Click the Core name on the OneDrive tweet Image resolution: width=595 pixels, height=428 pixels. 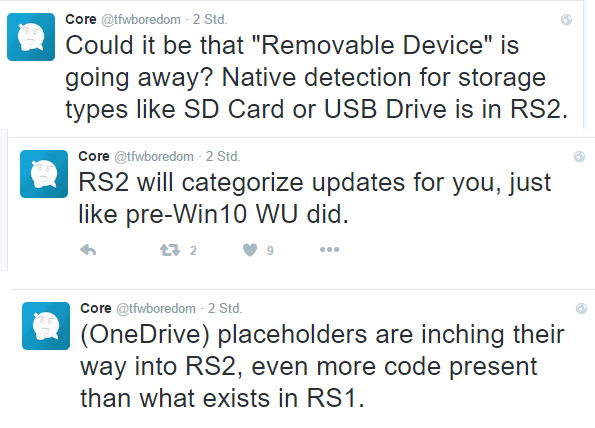click(x=96, y=308)
